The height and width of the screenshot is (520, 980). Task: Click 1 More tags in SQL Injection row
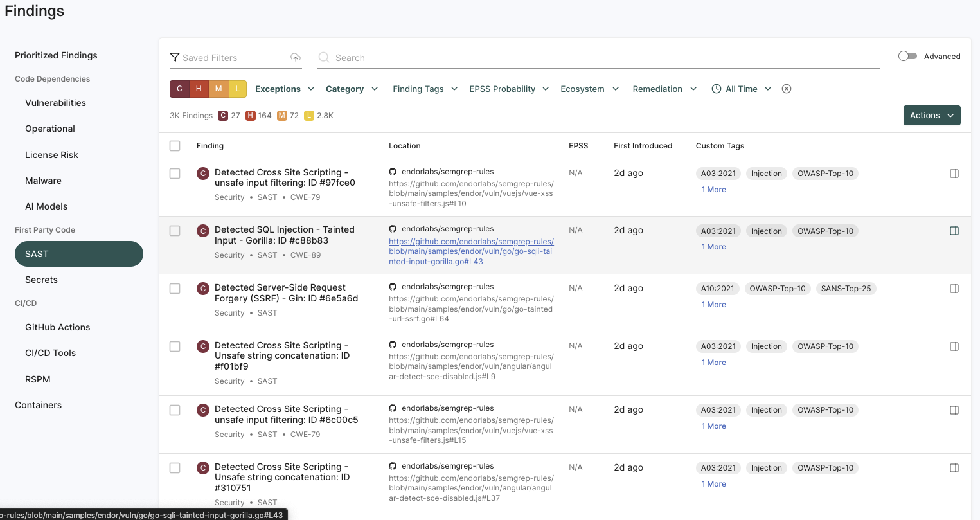713,247
